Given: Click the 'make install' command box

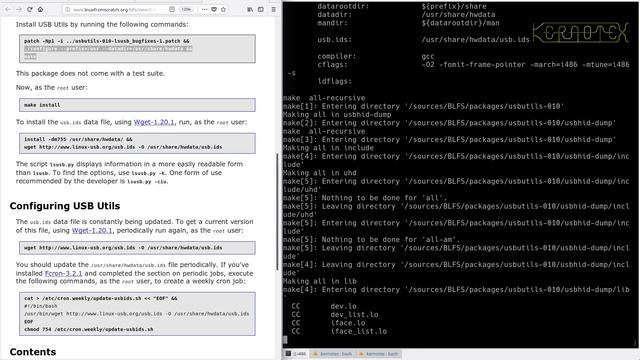Looking at the screenshot, I should tap(137, 105).
